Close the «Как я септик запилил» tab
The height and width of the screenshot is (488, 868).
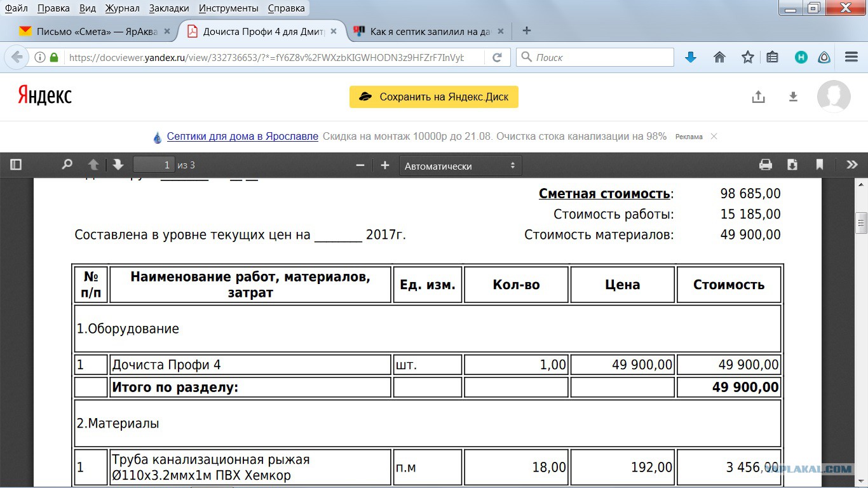point(501,31)
